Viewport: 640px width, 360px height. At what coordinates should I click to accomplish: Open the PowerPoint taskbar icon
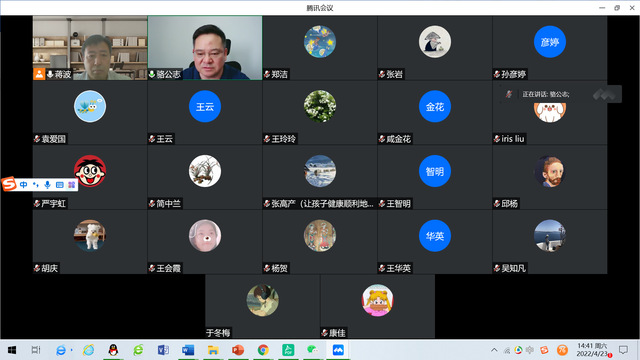tap(238, 350)
